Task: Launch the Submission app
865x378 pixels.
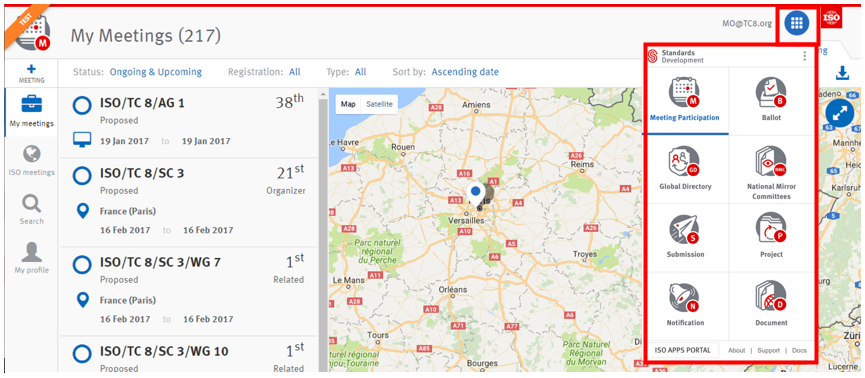Action: click(x=685, y=230)
